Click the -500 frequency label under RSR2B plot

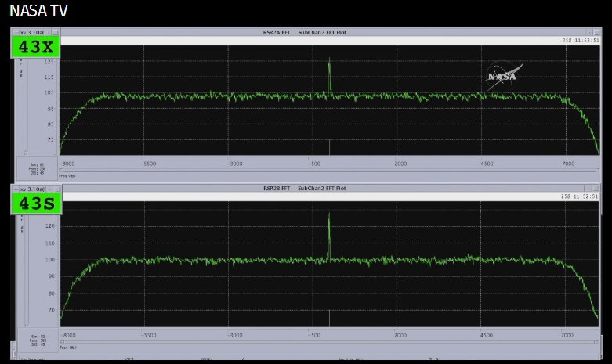click(313, 335)
